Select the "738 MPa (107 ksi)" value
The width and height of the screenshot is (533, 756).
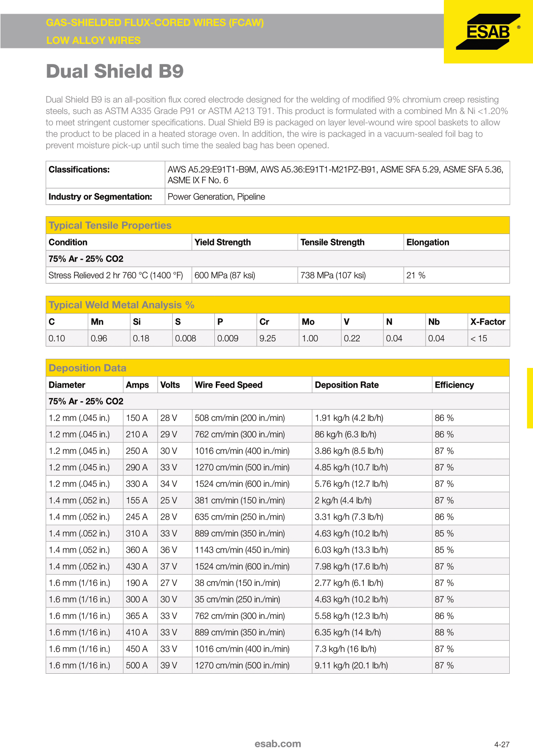point(333,275)
